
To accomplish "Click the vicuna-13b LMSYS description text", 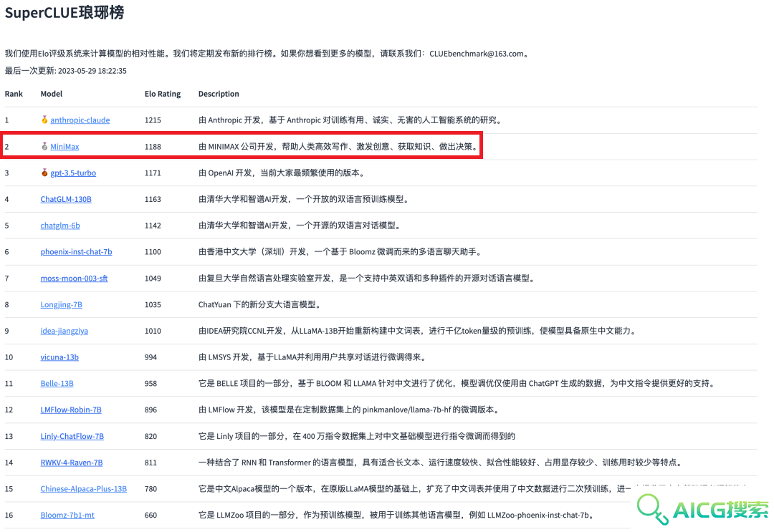I will tap(313, 357).
